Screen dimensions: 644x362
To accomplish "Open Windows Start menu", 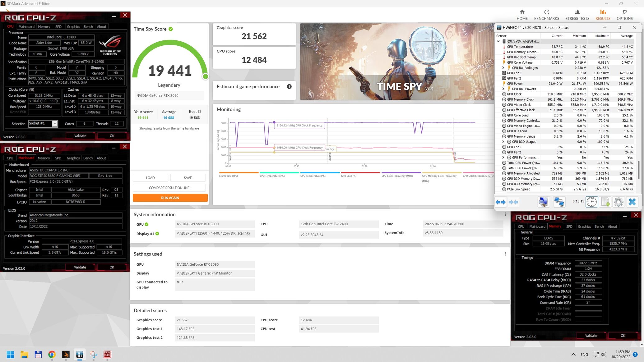I will point(10,355).
